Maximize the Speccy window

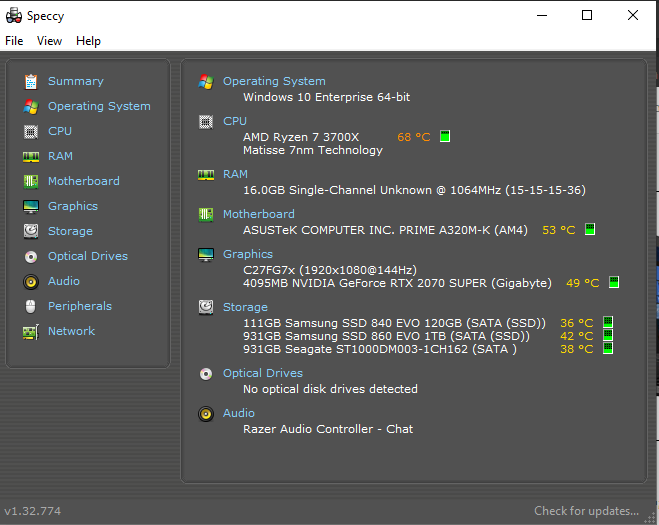[x=587, y=16]
